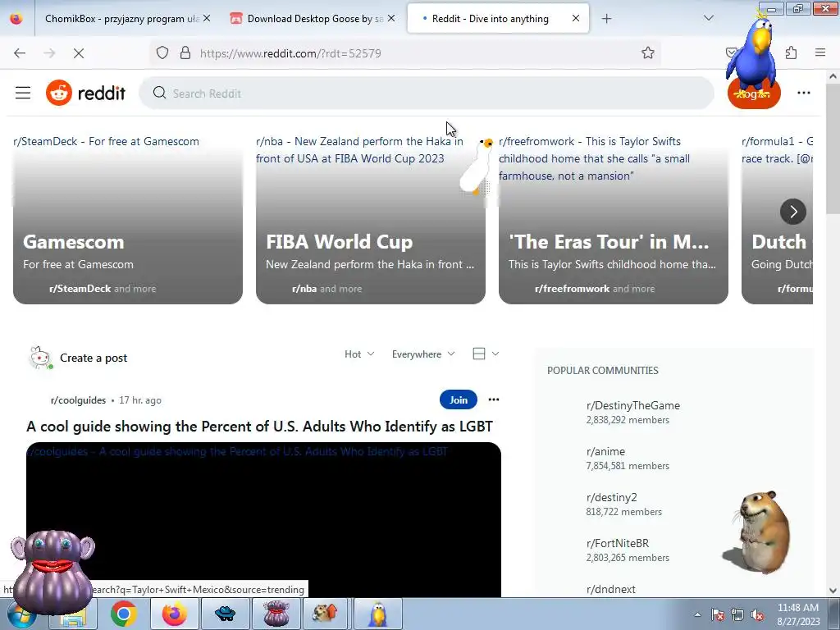Open the Gamescom trending card
The image size is (840, 630).
pyautogui.click(x=127, y=219)
